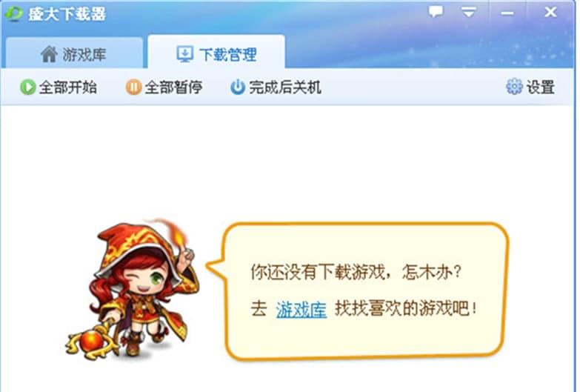Viewport: 580px width, 392px height.
Task: Follow the 游戏库 hyperlink in speech bubble
Action: coord(301,310)
